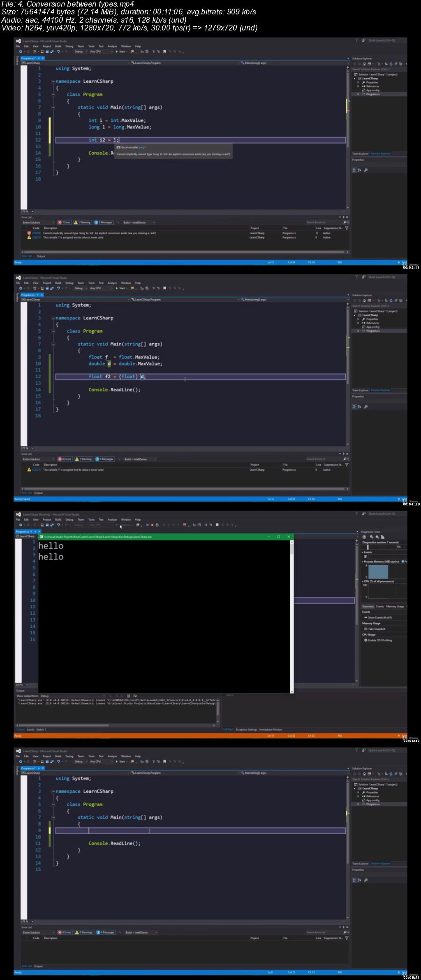
Task: Toggle the 1 Error filter in first frame
Action: point(65,222)
